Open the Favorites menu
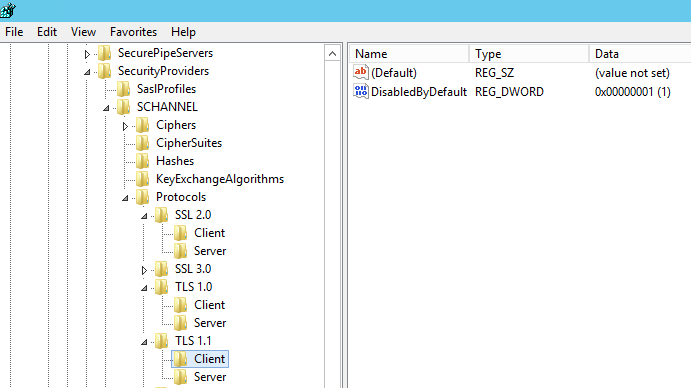691x388 pixels. tap(134, 32)
